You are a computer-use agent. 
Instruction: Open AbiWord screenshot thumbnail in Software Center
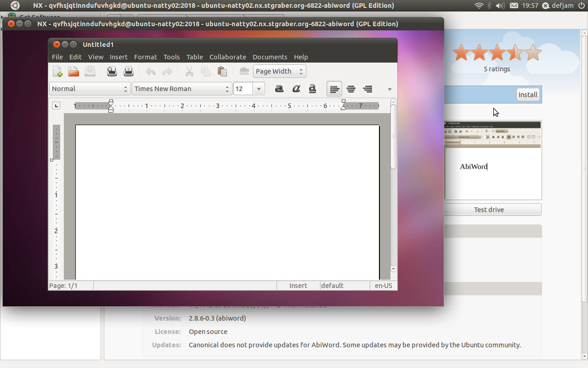click(x=493, y=161)
